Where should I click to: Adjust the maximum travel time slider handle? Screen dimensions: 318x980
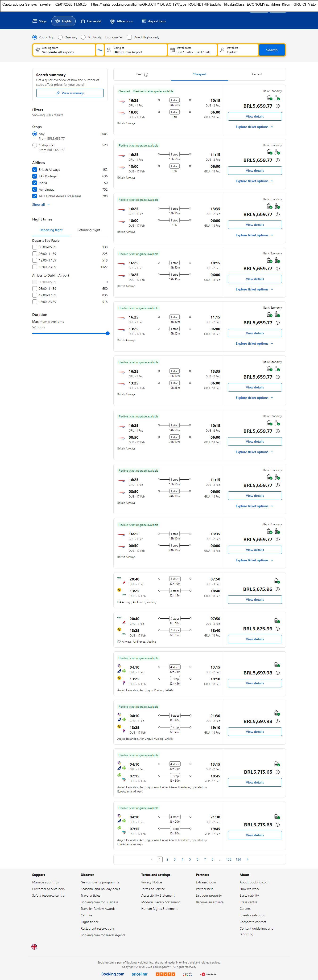coord(108,333)
